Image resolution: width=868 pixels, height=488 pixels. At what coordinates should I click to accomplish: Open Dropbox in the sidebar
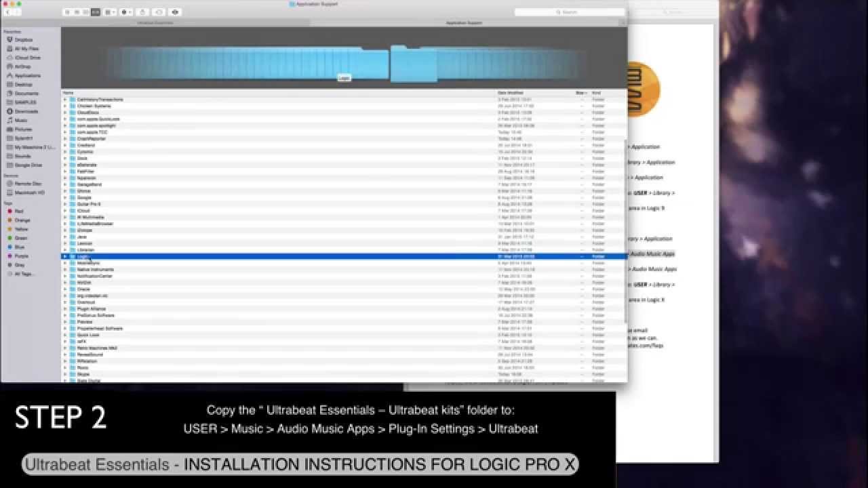point(24,40)
